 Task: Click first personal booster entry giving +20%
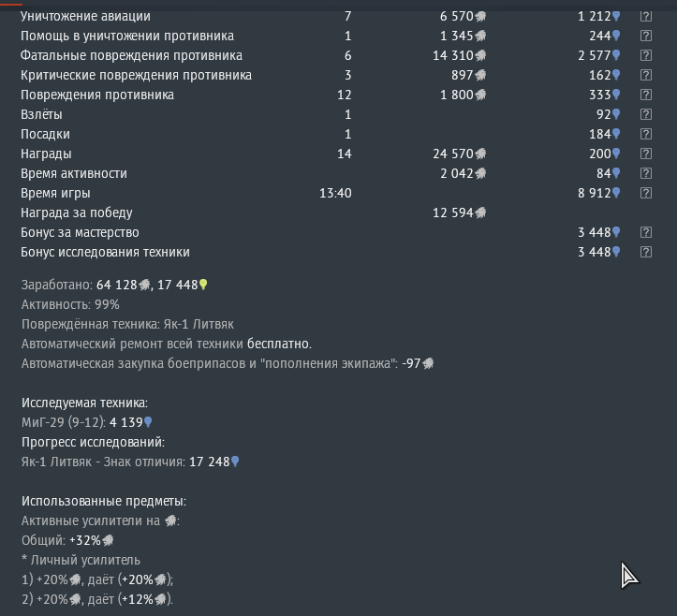point(97,579)
